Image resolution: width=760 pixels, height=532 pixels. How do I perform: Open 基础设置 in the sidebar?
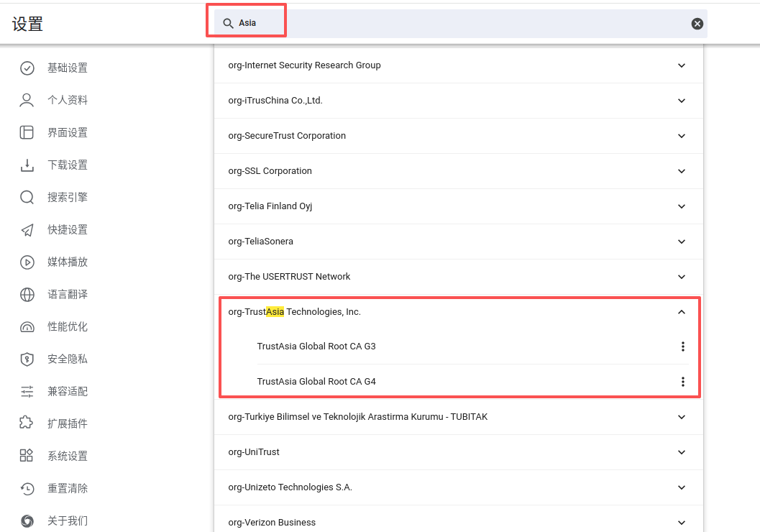point(67,68)
